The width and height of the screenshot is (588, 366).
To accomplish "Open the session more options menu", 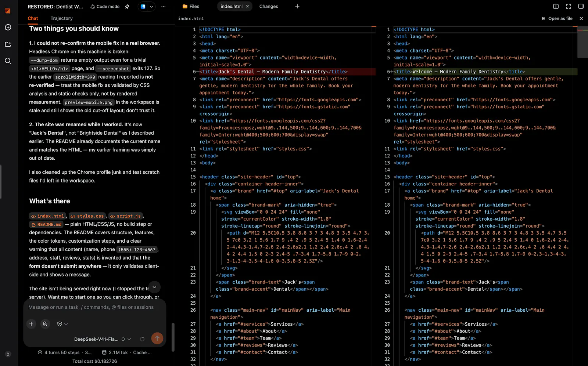I will click(163, 7).
